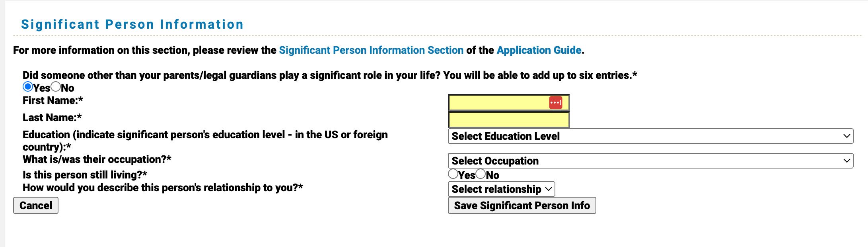Click the red ellipsis icon in First Name field
Viewport: 868px width, 247px height.
(x=556, y=102)
